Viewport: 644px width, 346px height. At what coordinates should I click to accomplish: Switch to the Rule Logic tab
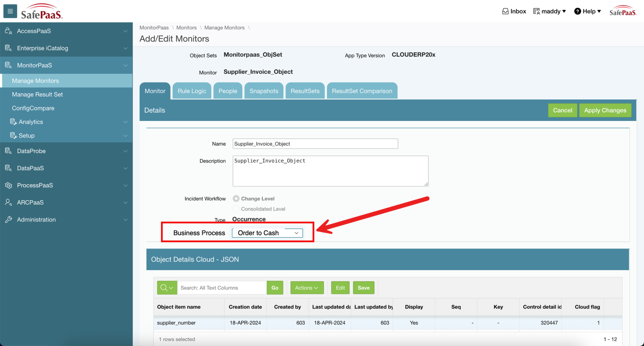pyautogui.click(x=192, y=91)
